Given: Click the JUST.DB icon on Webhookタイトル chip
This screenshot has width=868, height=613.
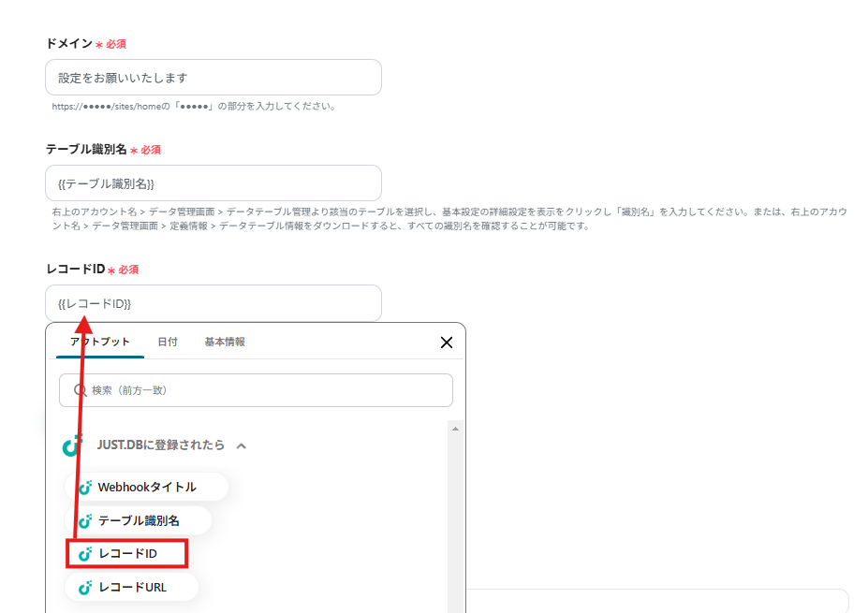Looking at the screenshot, I should (x=87, y=487).
